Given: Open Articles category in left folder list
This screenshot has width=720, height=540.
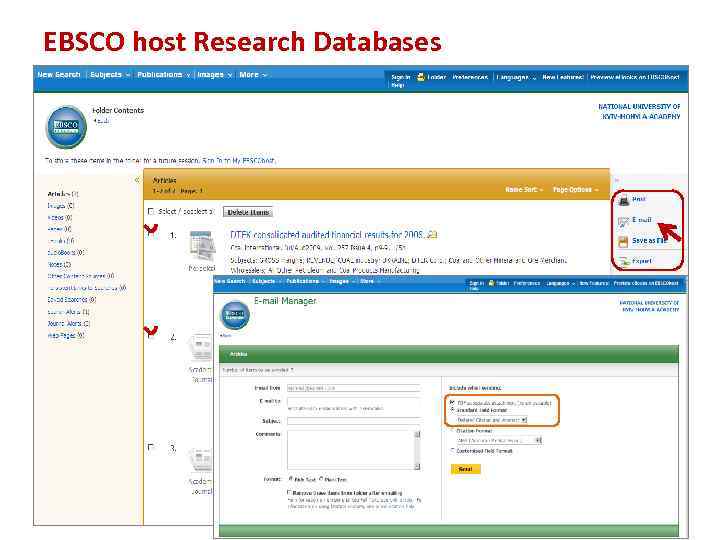Looking at the screenshot, I should click(x=63, y=194).
